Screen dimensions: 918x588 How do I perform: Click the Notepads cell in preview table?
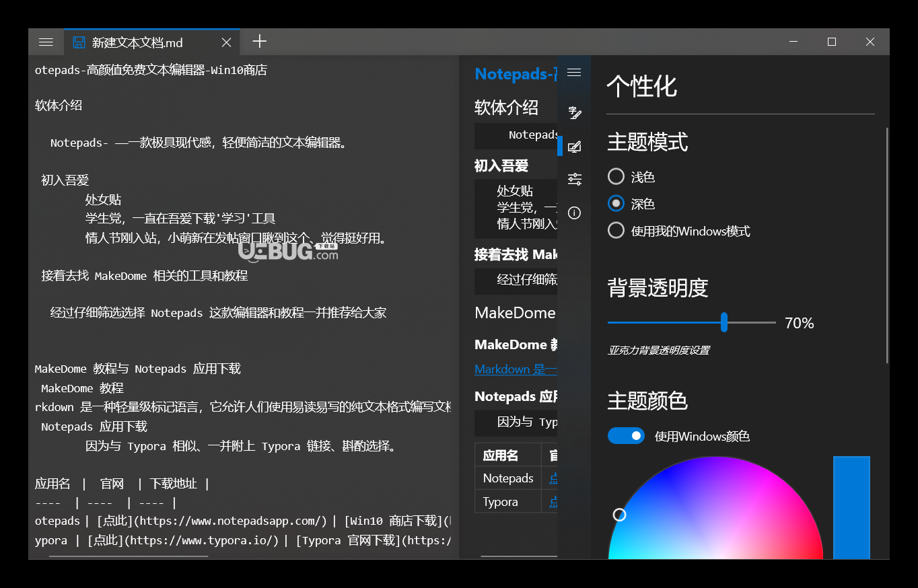coord(508,478)
